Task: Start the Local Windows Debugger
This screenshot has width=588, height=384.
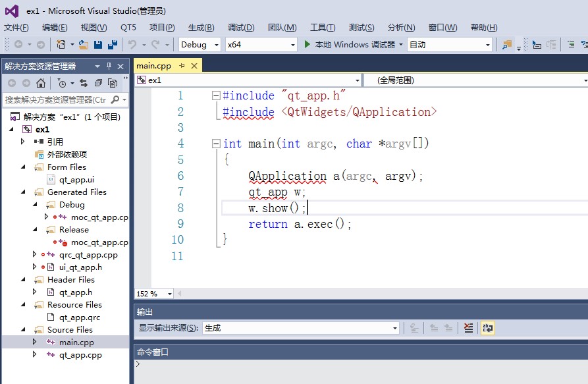Action: (350, 44)
